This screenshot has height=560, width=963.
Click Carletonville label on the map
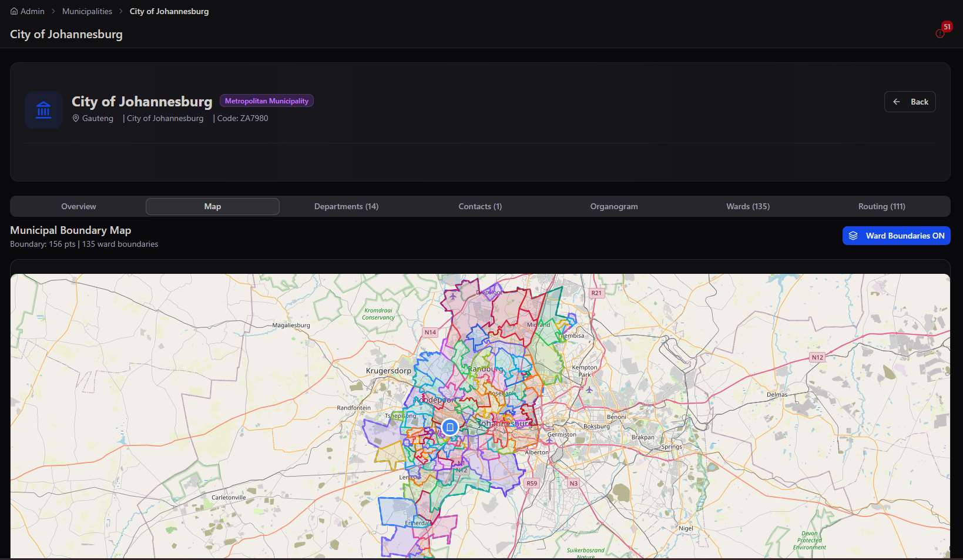coord(229,497)
